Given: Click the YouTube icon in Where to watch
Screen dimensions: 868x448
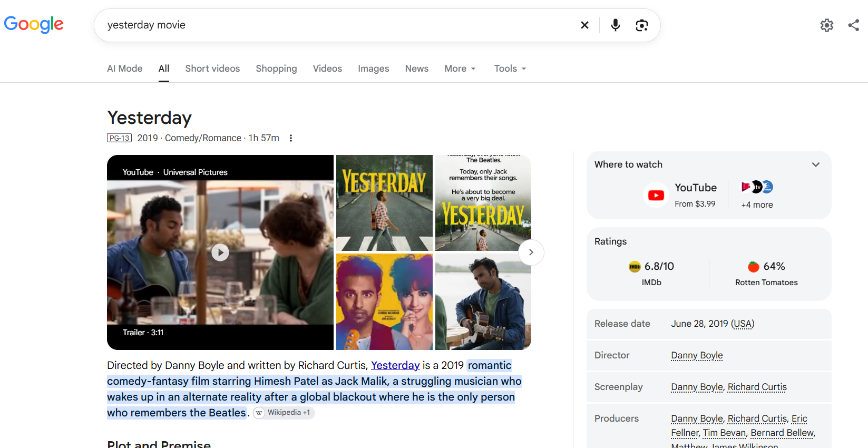Looking at the screenshot, I should [x=656, y=196].
